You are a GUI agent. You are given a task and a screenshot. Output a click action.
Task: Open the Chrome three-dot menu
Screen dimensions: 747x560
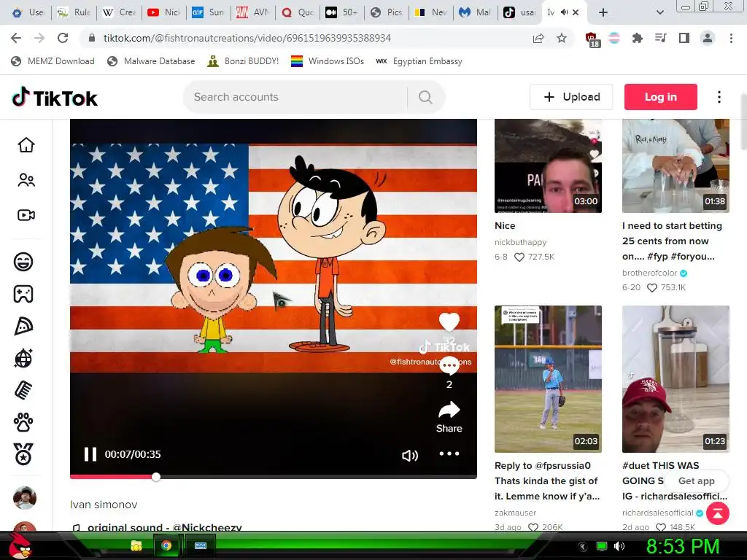[x=731, y=38]
